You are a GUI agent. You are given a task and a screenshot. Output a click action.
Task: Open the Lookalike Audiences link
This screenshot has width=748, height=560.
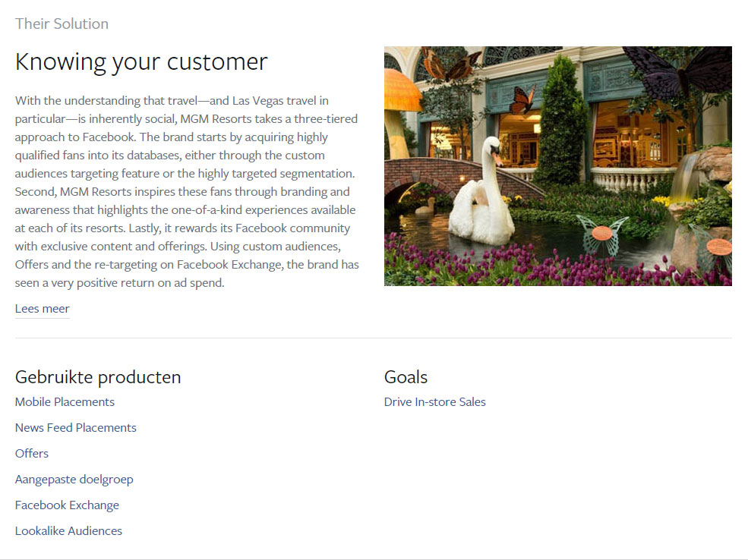pyautogui.click(x=68, y=531)
